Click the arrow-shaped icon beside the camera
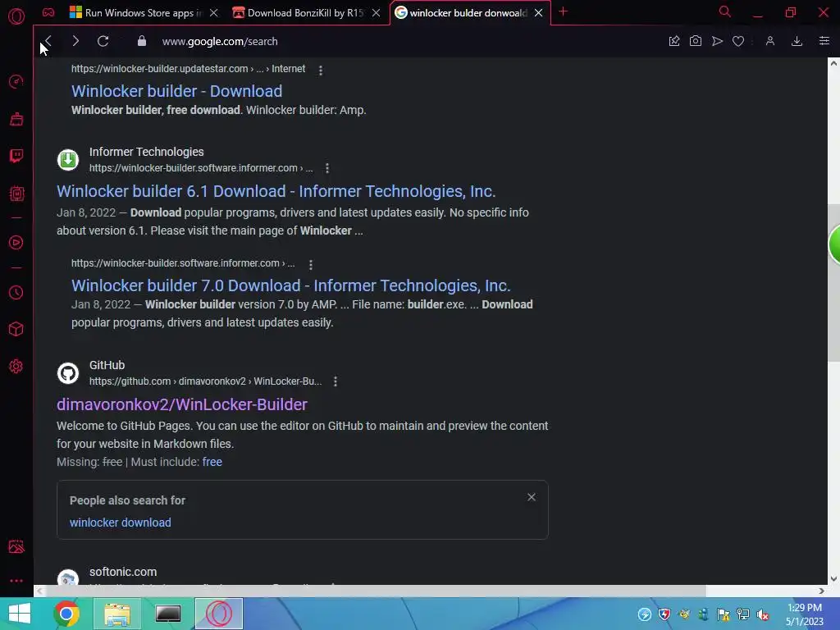 coord(717,41)
